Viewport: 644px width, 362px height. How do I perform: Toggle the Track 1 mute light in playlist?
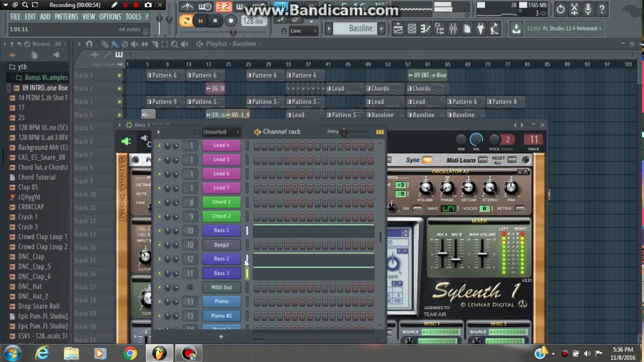coord(119,75)
